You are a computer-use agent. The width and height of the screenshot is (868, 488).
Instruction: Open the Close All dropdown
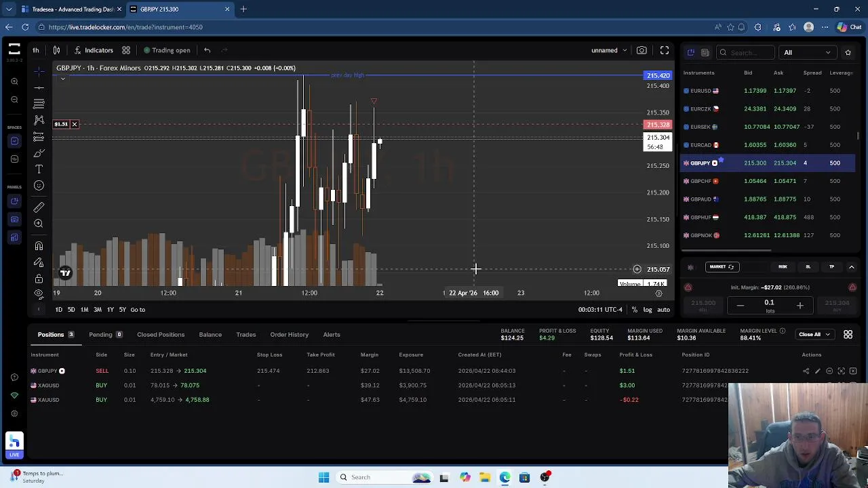(814, 334)
